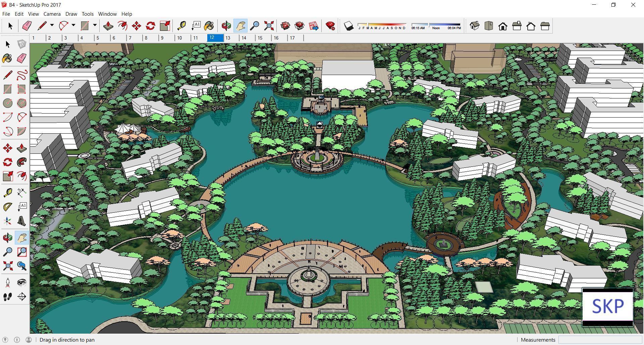Select the Protractor tool
This screenshot has width=644, height=345.
pos(8,207)
